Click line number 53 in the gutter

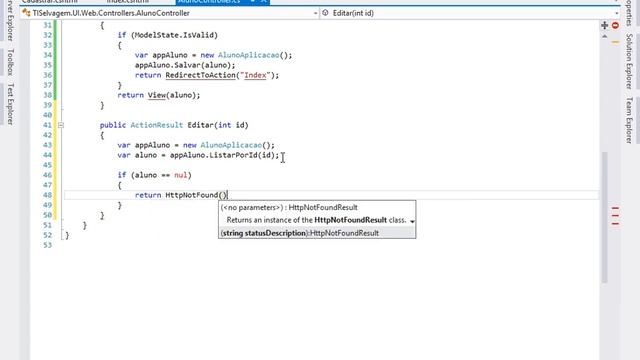pyautogui.click(x=47, y=245)
